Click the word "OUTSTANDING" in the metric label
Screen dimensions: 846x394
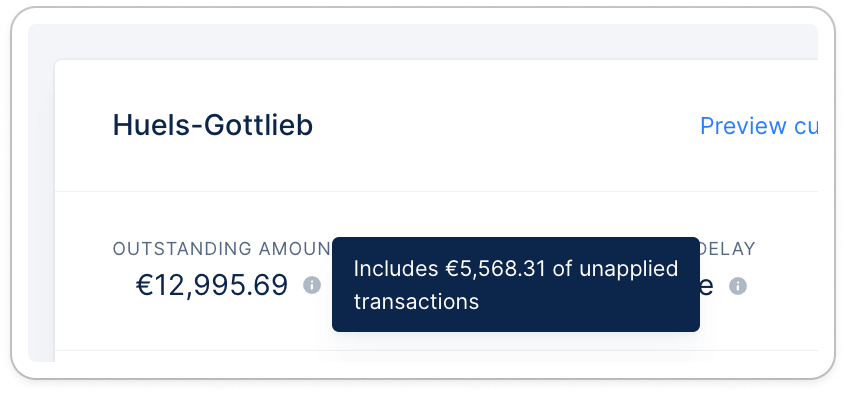(x=181, y=249)
